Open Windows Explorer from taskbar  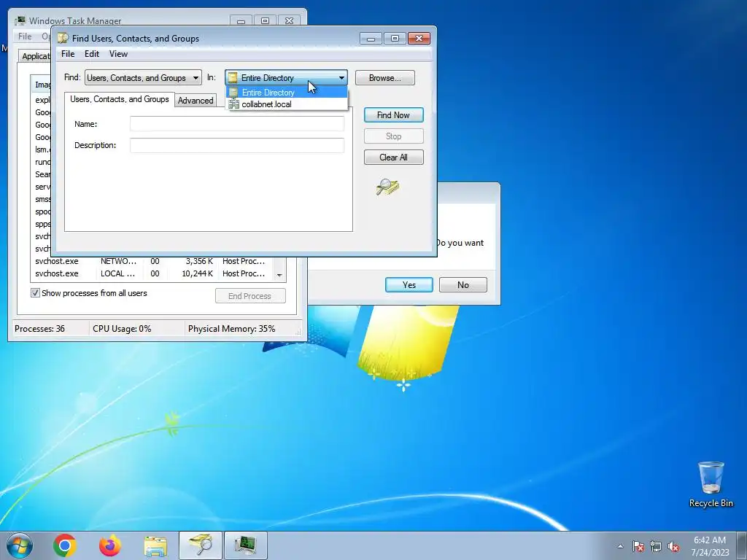[x=155, y=545]
